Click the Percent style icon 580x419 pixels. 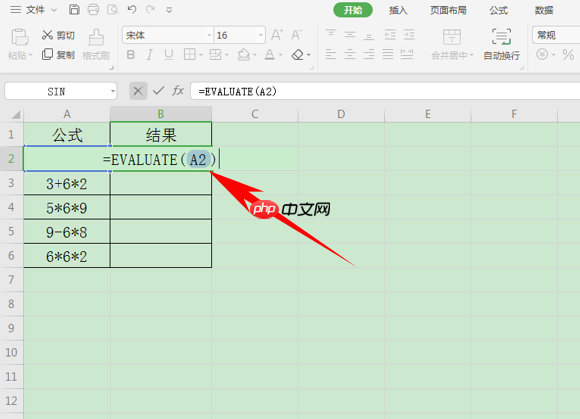tap(568, 55)
